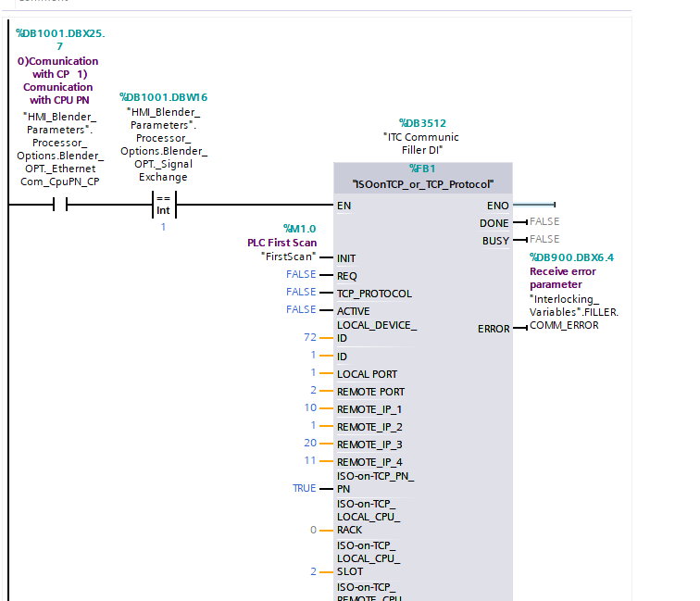The width and height of the screenshot is (700, 601).
Task: Edit the ID parameter value 1
Action: point(313,355)
